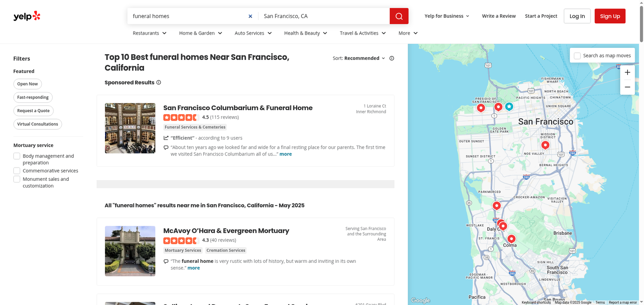The width and height of the screenshot is (644, 305).
Task: Click the red map pin left of the blue star
Action: point(498,106)
